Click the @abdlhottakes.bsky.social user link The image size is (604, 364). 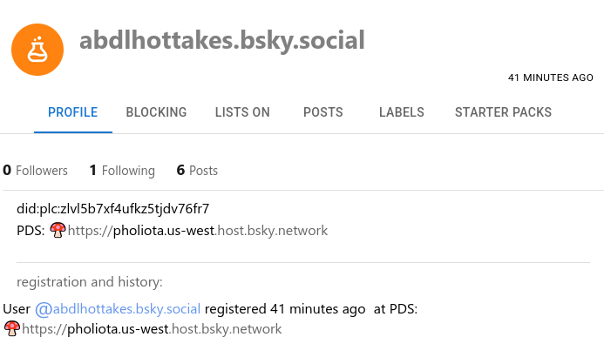[118, 309]
